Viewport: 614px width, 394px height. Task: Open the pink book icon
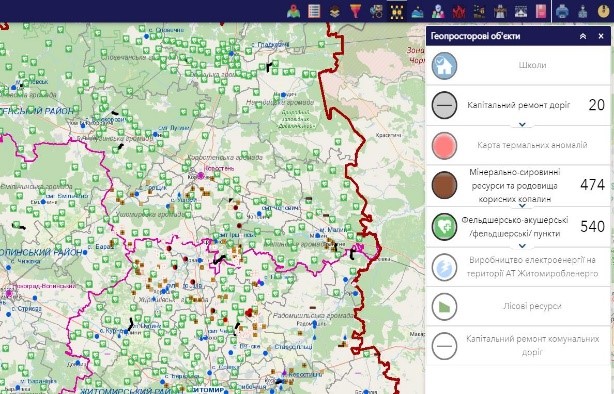click(541, 11)
